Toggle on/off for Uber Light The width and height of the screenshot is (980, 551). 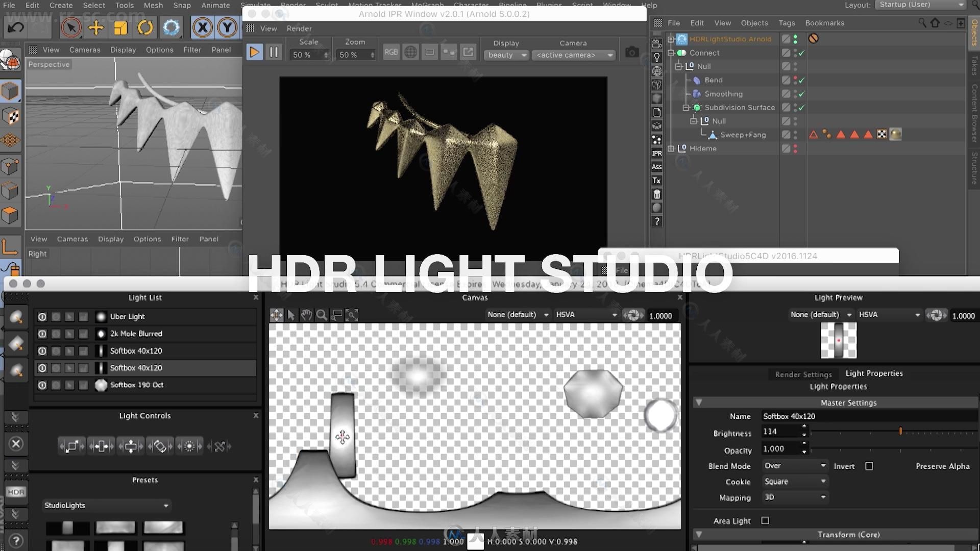[x=42, y=317]
